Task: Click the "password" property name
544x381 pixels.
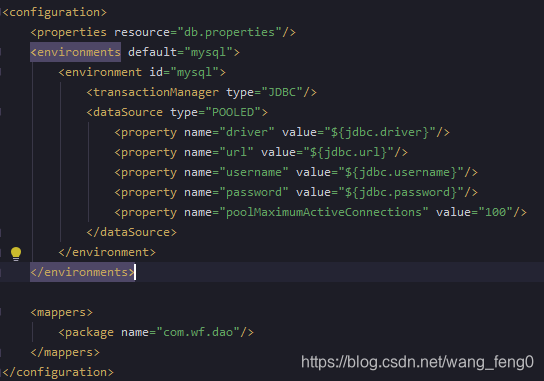Action: pyautogui.click(x=254, y=192)
